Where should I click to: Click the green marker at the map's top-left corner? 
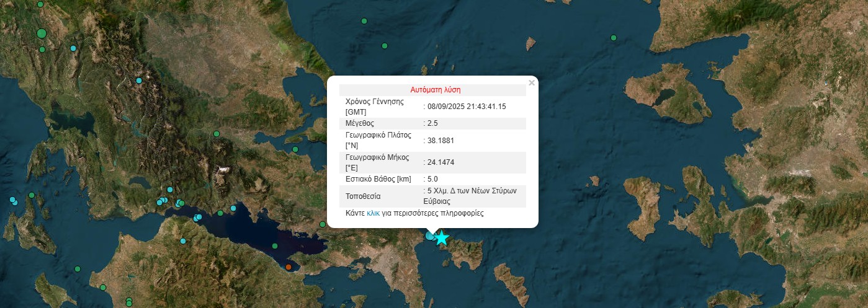click(x=40, y=4)
